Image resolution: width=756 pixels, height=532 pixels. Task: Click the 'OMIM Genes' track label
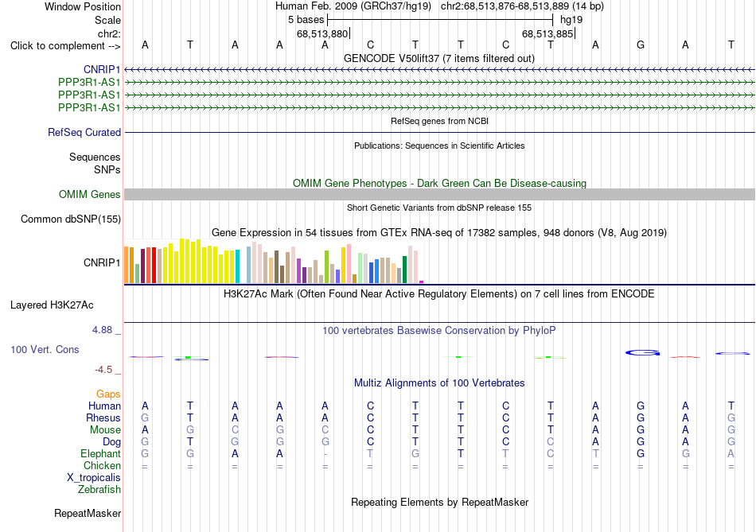click(90, 195)
